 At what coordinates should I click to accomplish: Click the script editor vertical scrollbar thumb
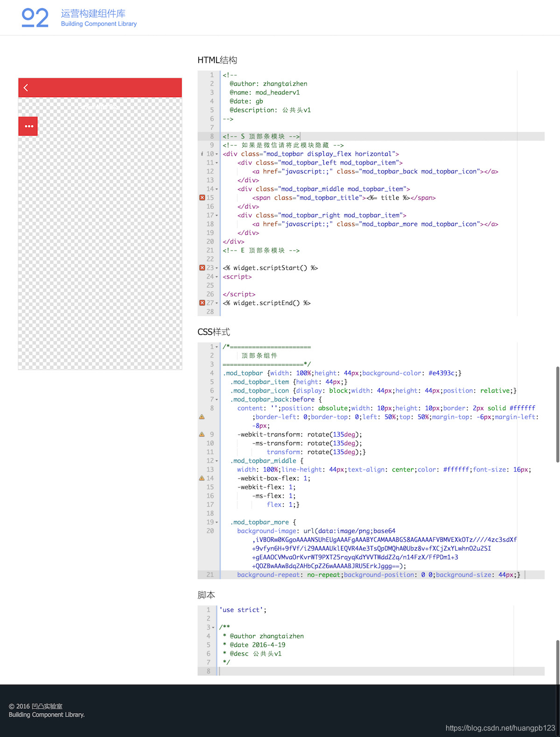point(557,662)
